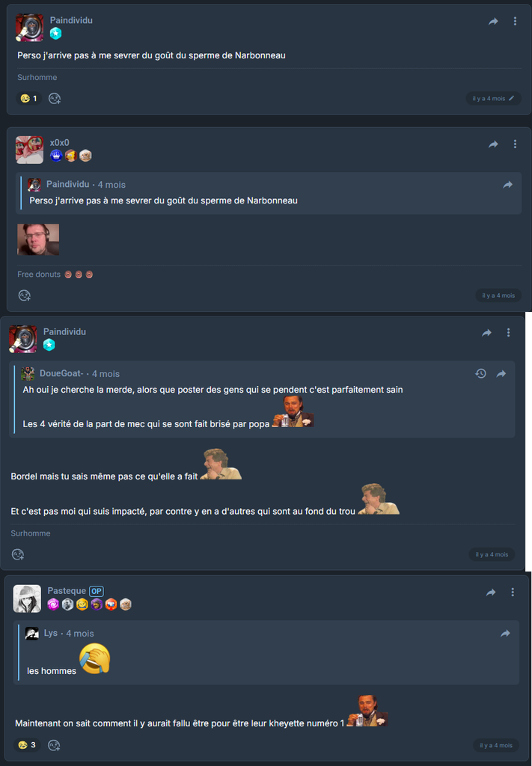The image size is (532, 766).
Task: Toggle the laughing emoji reaction with count 1
Action: (29, 99)
